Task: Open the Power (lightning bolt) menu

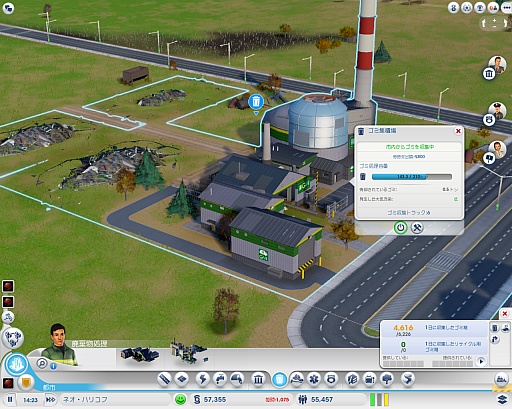Action: pyautogui.click(x=202, y=379)
